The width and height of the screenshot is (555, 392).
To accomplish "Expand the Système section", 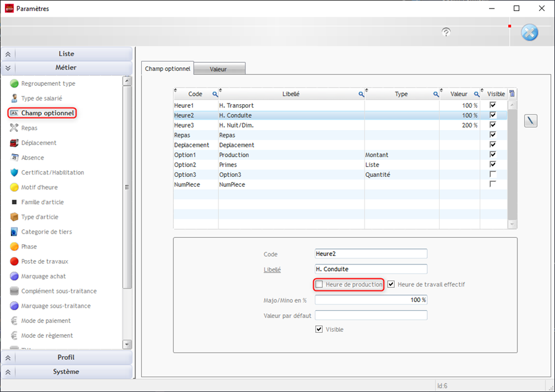I will (x=67, y=372).
